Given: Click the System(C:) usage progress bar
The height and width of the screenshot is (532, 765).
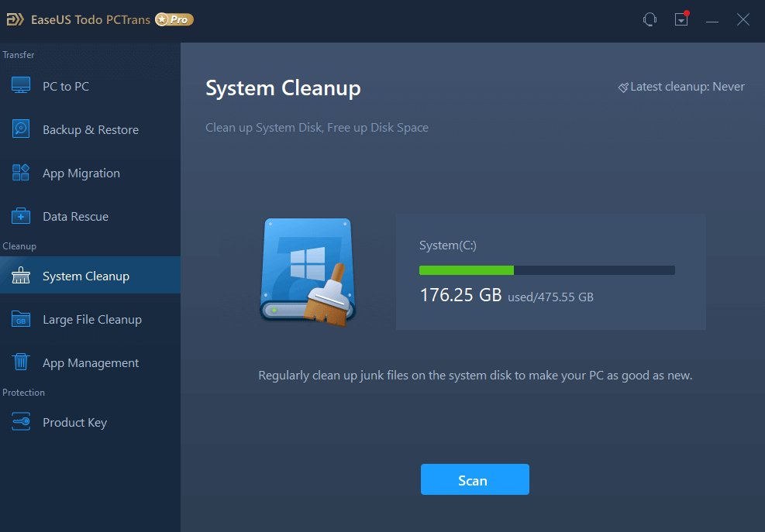Looking at the screenshot, I should [546, 269].
